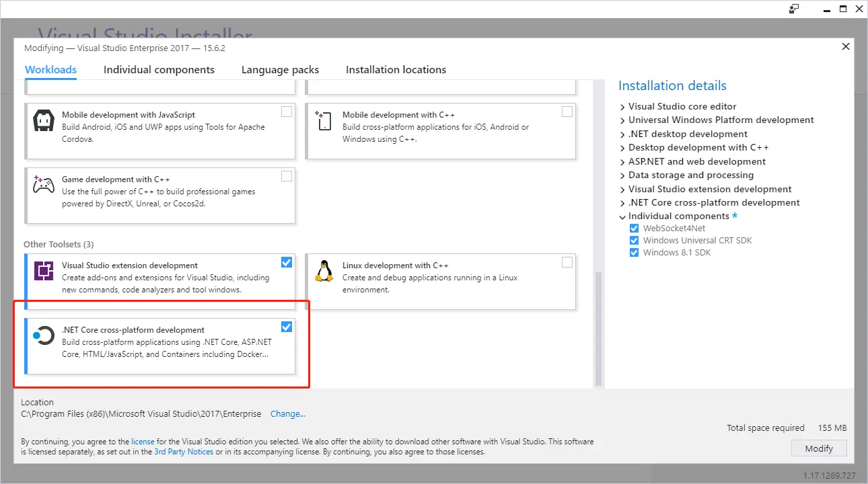The width and height of the screenshot is (868, 484).
Task: Expand Desktop development with C++ details
Action: (x=622, y=148)
